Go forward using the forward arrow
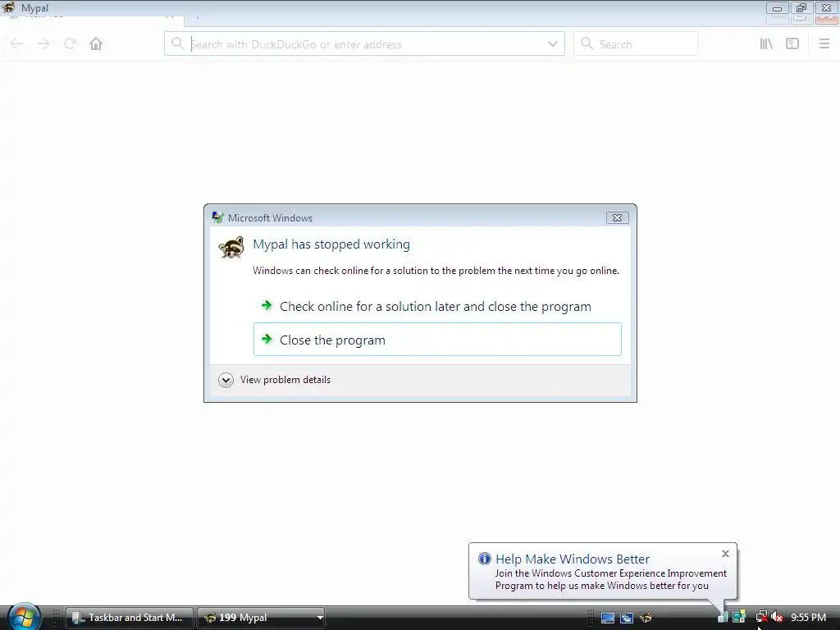Viewport: 840px width, 630px height. (x=43, y=44)
